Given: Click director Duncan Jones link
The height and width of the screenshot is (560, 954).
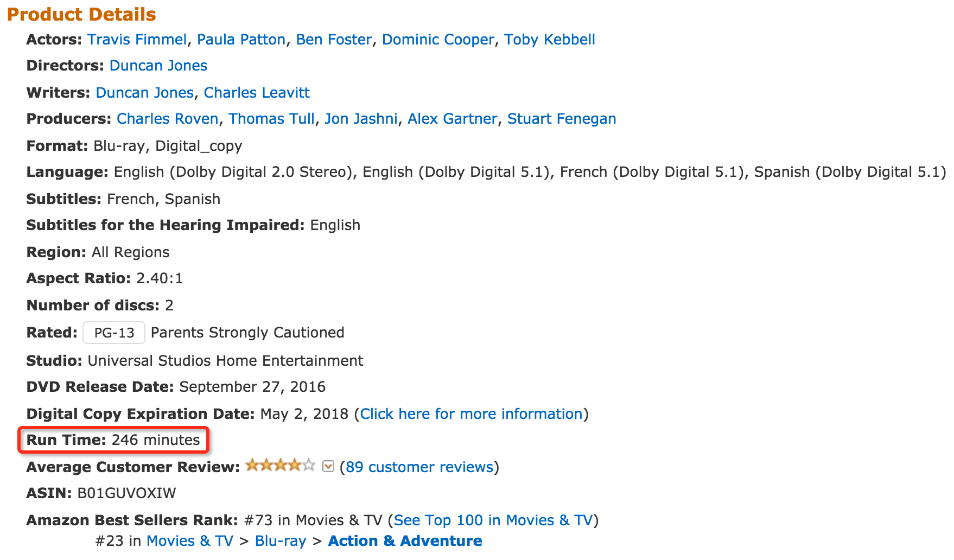Looking at the screenshot, I should [x=158, y=66].
